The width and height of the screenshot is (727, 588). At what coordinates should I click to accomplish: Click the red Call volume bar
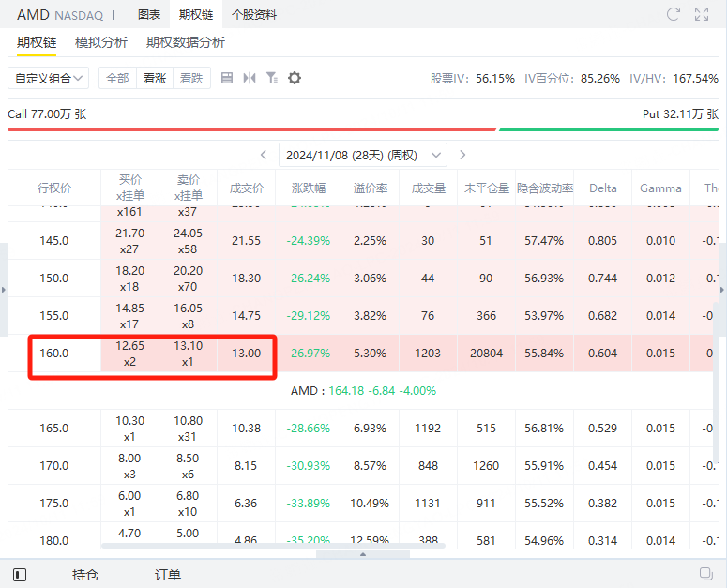pos(251,129)
